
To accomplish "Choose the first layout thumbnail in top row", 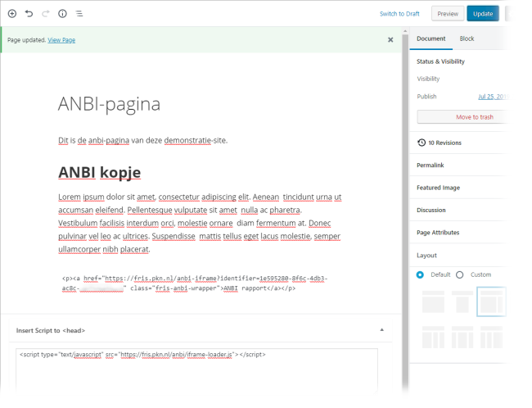I will coord(433,301).
